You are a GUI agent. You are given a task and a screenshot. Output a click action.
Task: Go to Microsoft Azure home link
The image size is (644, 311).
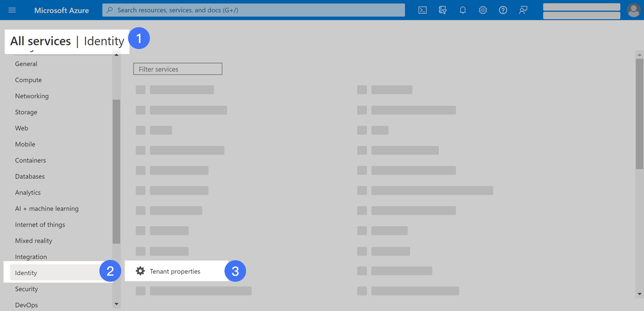pyautogui.click(x=61, y=10)
